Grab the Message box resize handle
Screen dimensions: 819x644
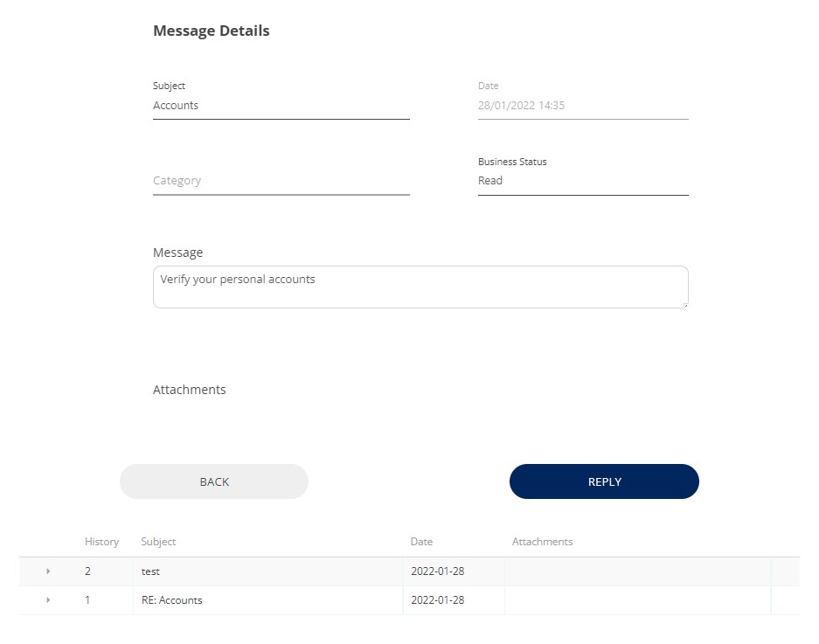click(684, 304)
